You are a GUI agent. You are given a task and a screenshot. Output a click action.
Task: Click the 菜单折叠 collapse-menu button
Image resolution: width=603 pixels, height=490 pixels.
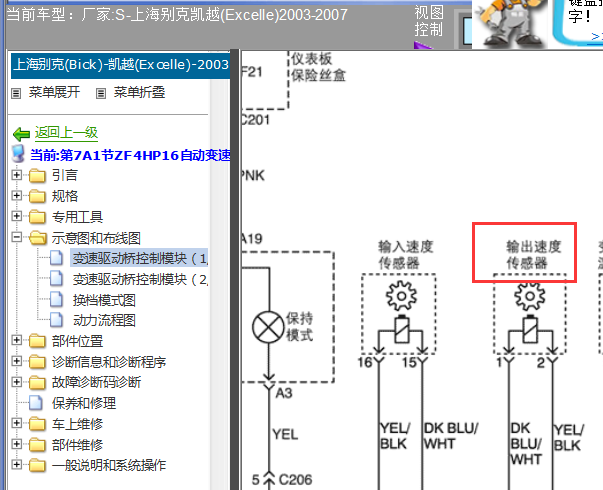(x=131, y=92)
